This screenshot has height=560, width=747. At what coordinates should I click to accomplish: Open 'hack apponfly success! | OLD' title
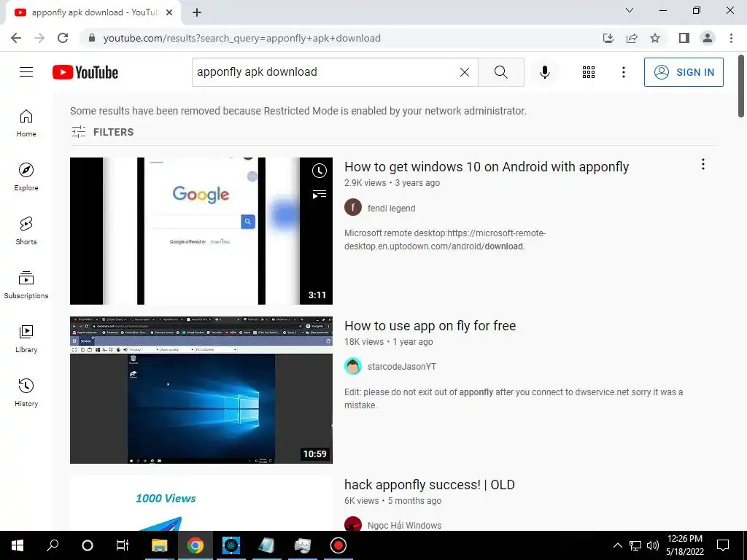coord(429,485)
